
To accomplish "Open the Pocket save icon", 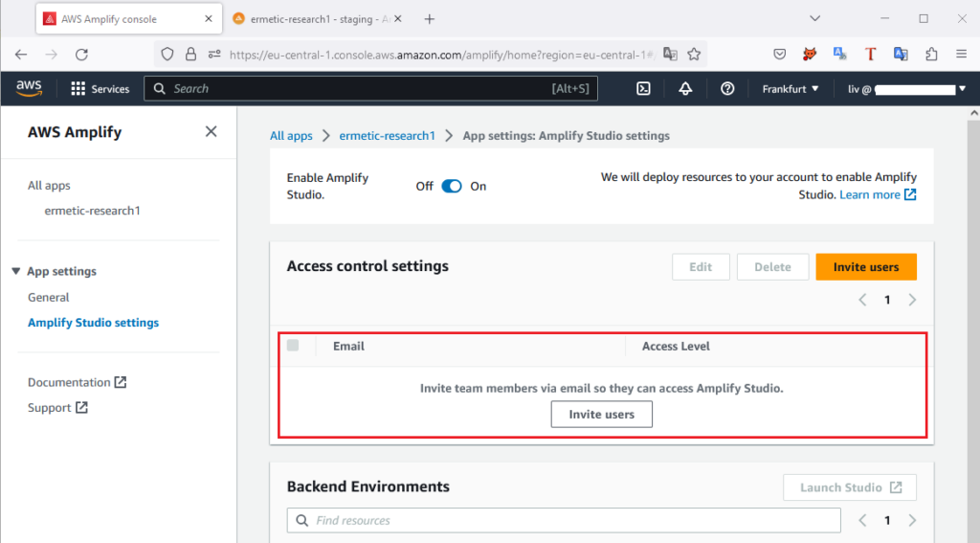I will click(779, 55).
